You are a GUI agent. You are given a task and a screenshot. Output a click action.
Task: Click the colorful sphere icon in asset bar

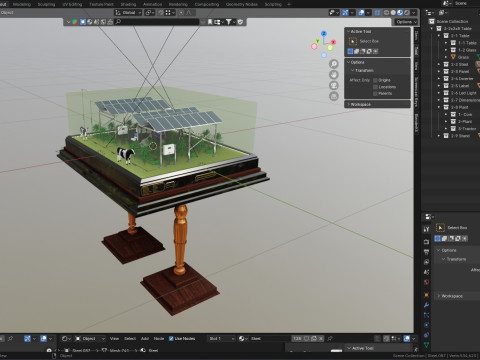tap(75, 22)
